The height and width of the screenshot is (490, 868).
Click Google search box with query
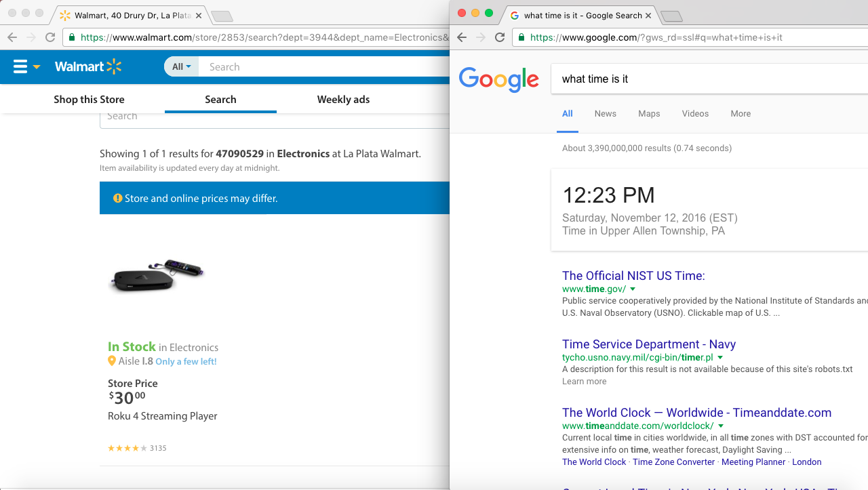point(709,79)
